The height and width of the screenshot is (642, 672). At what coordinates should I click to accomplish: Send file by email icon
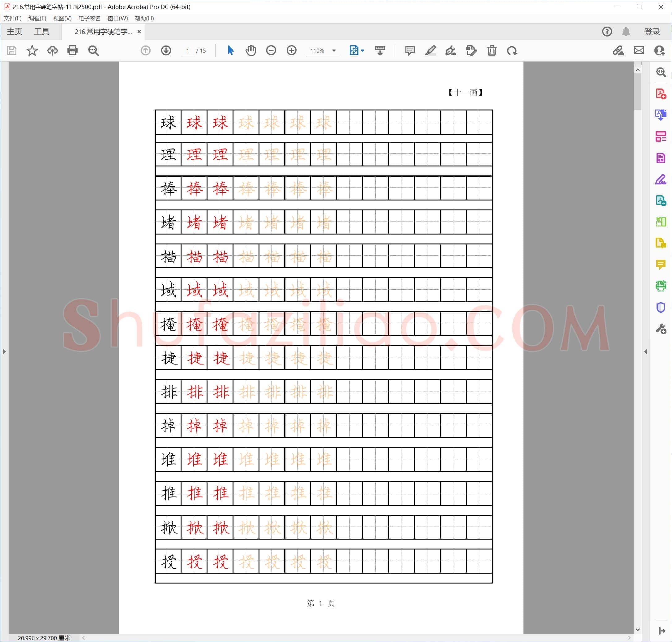pyautogui.click(x=639, y=51)
